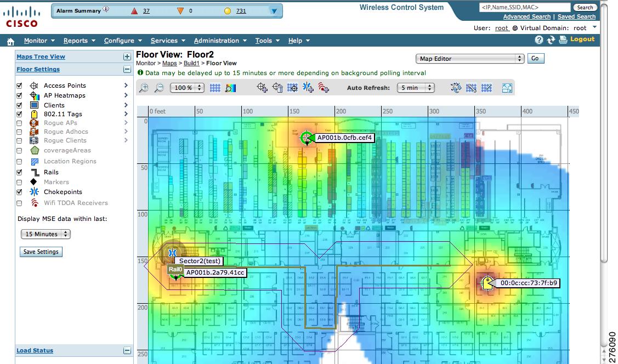Click the planning mode grid icon
Image resolution: width=618 pixels, height=364 pixels.
(x=472, y=88)
